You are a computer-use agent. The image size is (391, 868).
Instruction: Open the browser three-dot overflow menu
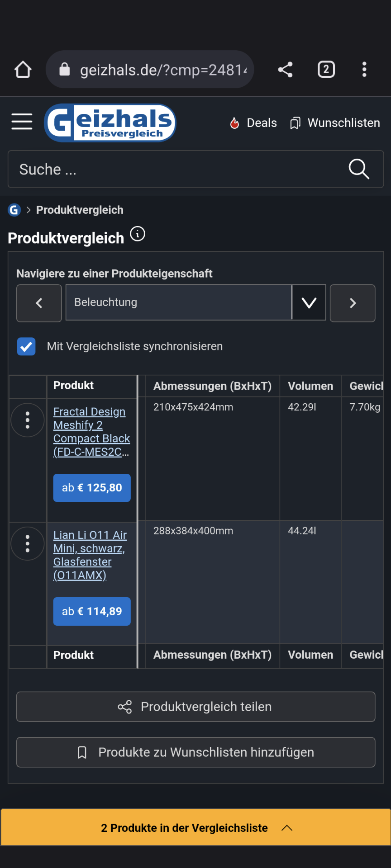(x=364, y=70)
